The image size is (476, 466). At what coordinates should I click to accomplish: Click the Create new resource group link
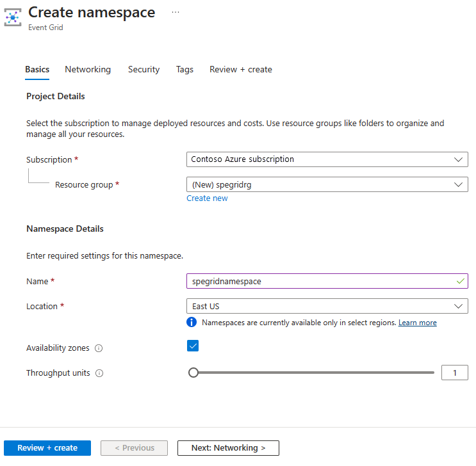click(x=207, y=198)
